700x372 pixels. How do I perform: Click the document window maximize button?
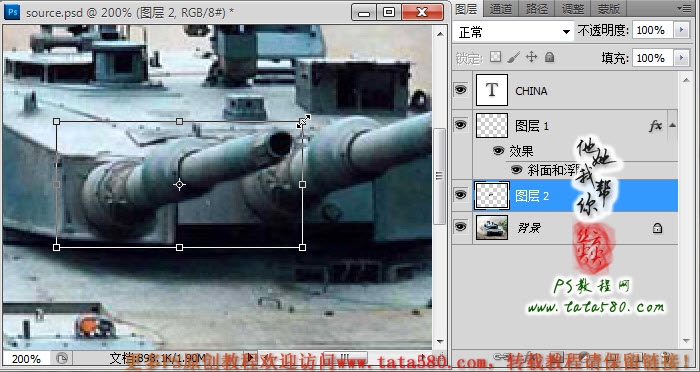click(389, 12)
